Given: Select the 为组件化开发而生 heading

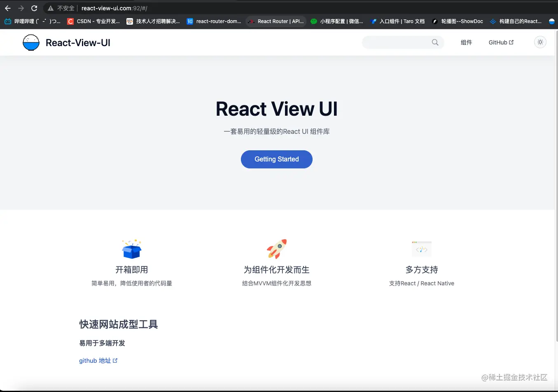Looking at the screenshot, I should 277,270.
